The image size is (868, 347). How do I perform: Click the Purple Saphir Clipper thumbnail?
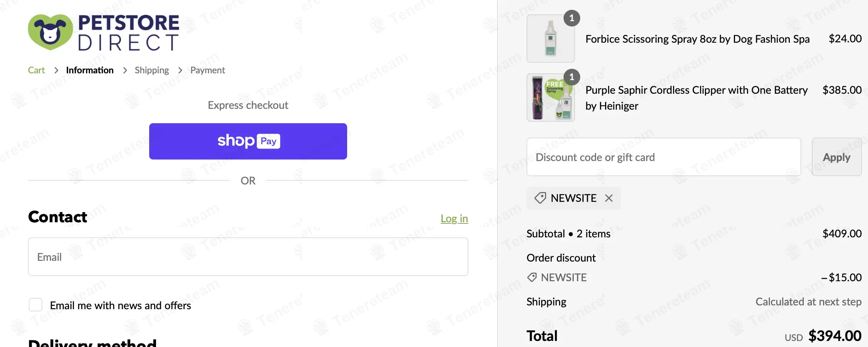point(550,98)
